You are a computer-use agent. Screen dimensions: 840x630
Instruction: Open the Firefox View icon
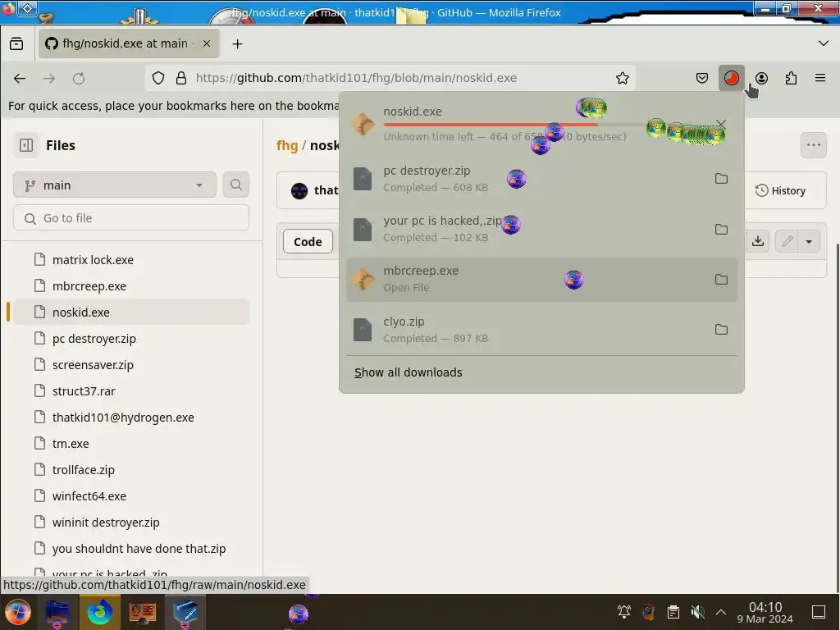click(x=16, y=44)
